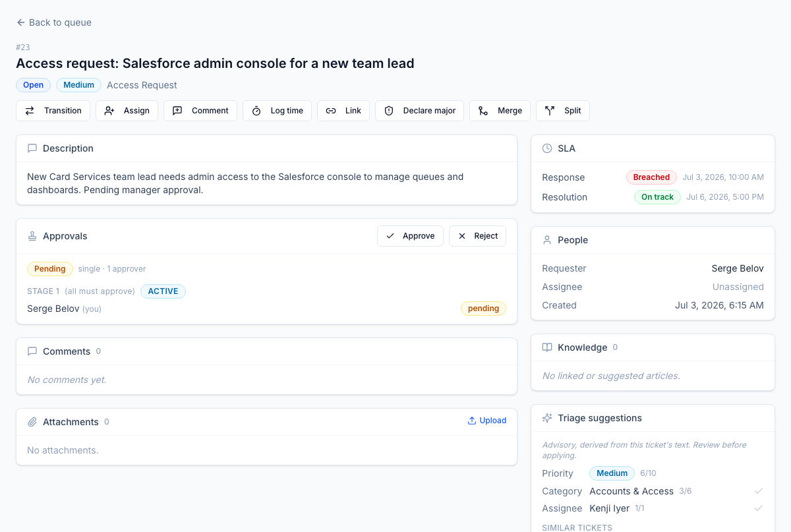The image size is (791, 532).
Task: Click the Triage suggestions sparkle icon
Action: coord(547,418)
